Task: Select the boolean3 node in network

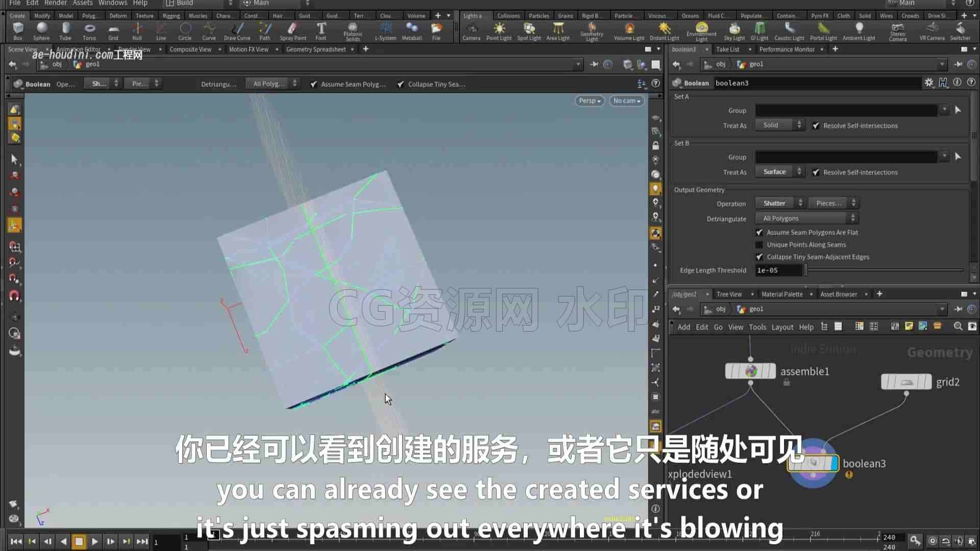Action: click(813, 463)
